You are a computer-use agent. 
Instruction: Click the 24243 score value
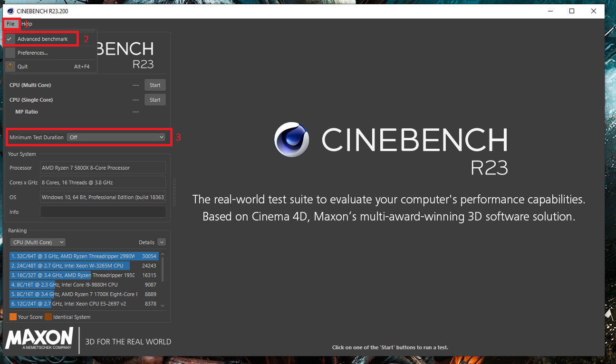[149, 266]
